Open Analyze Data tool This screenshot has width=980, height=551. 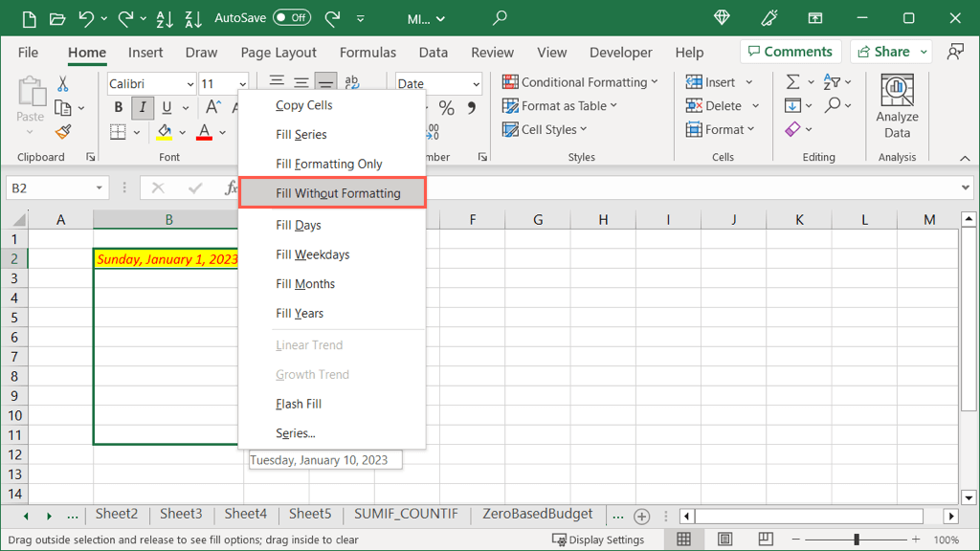coord(897,106)
